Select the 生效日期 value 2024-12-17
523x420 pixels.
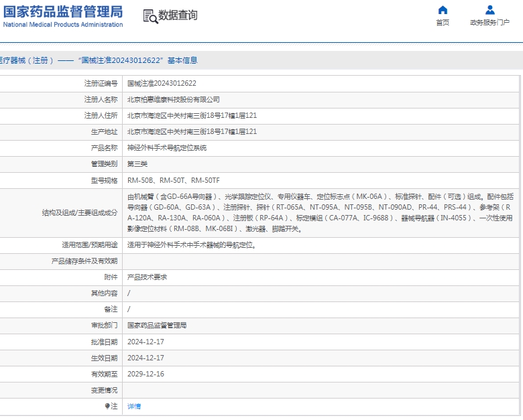pos(146,358)
